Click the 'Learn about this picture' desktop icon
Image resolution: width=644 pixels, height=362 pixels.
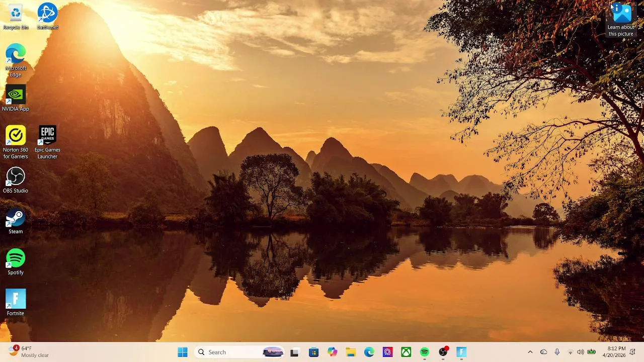[621, 20]
